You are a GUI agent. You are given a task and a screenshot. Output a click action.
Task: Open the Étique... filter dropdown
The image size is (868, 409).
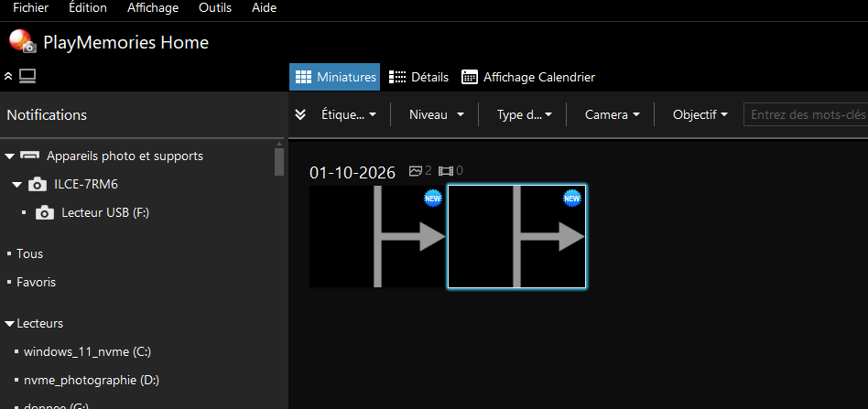point(349,114)
